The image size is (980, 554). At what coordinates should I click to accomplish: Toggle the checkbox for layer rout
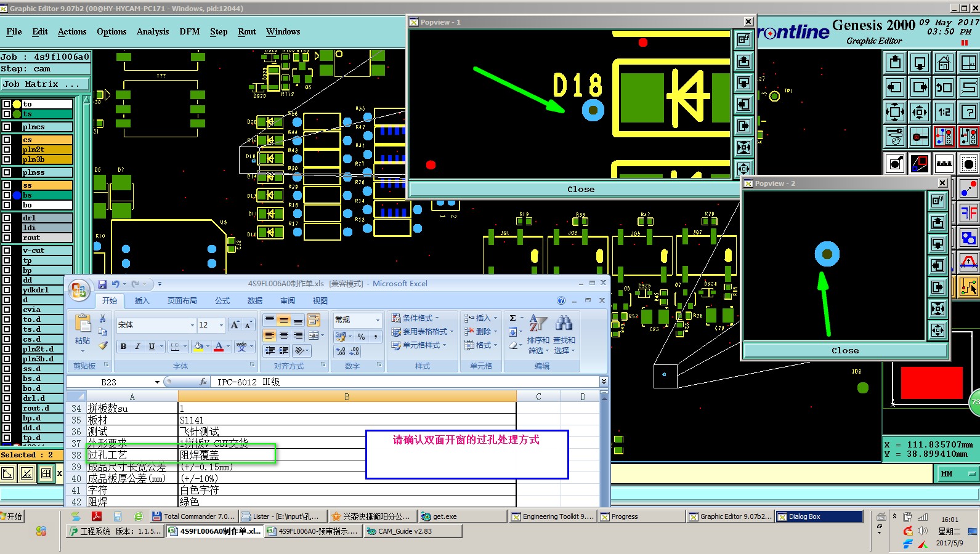click(x=7, y=238)
